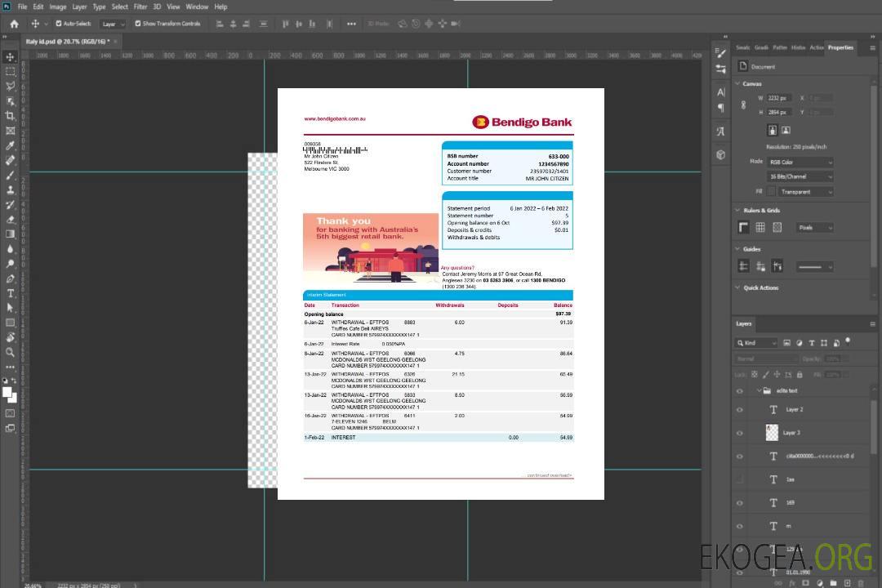Hide the '169' text layer
The image size is (882, 588).
[x=740, y=503]
